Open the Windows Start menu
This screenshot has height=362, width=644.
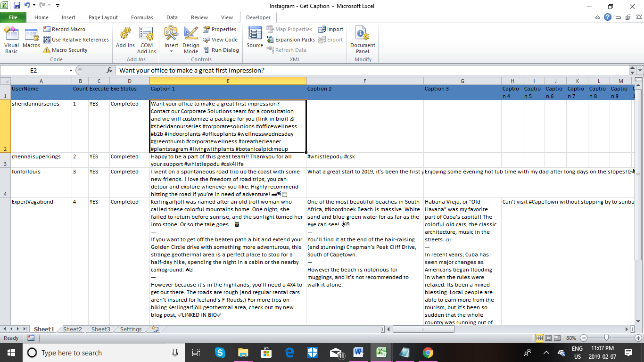(10, 353)
